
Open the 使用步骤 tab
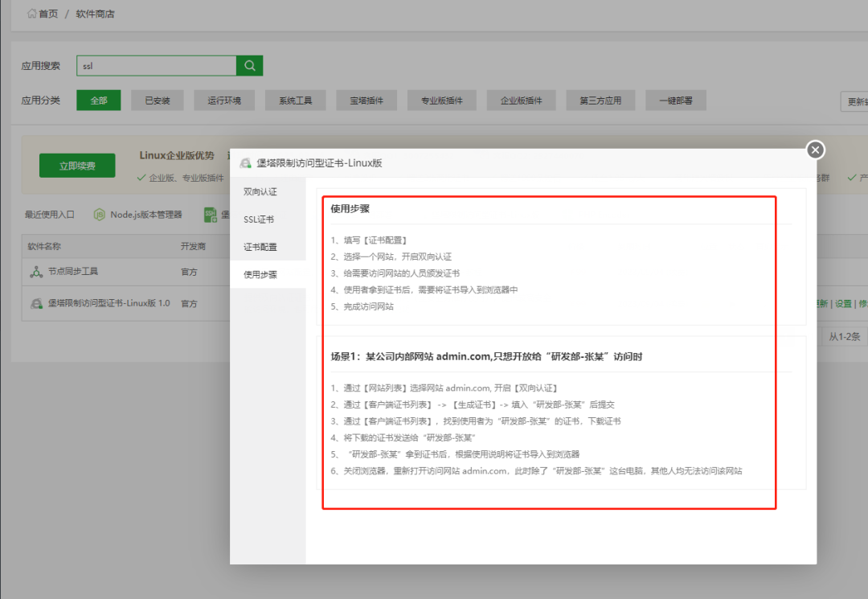point(260,274)
